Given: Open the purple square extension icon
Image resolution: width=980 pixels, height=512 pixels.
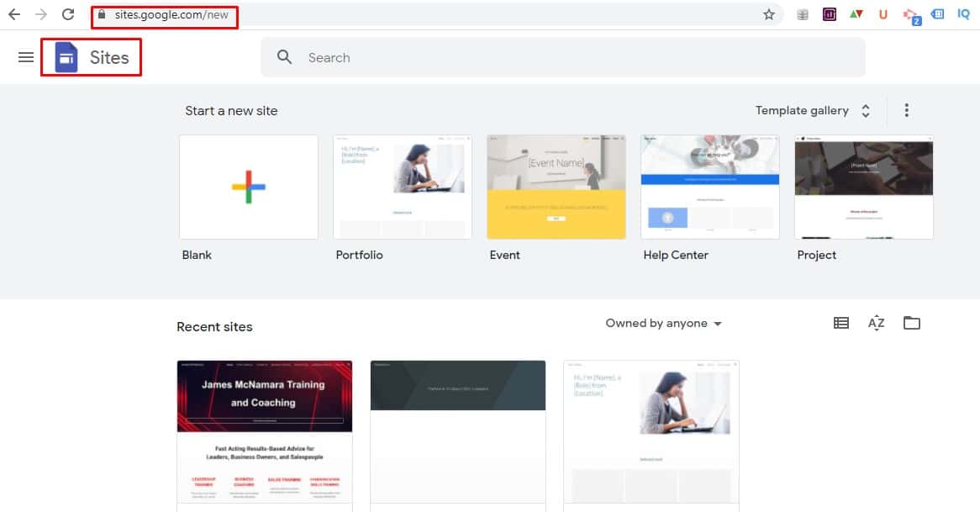Looking at the screenshot, I should 830,14.
